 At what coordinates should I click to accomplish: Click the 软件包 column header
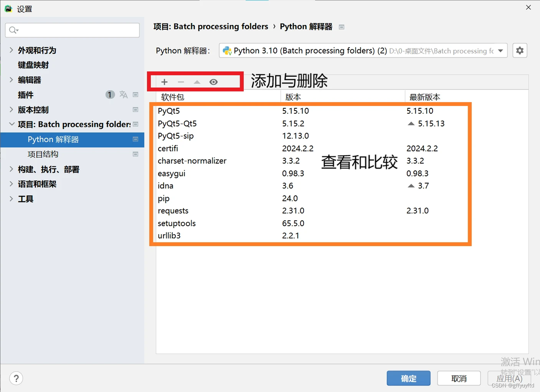[x=218, y=97]
